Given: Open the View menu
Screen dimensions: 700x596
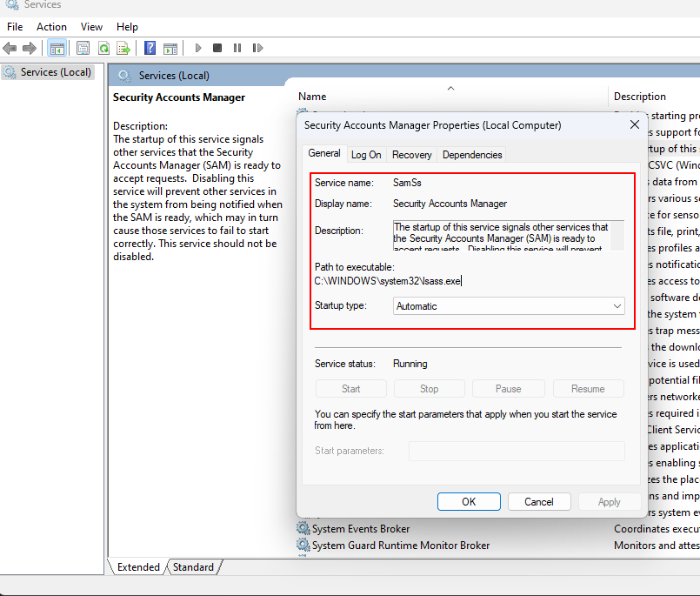Looking at the screenshot, I should 91,27.
